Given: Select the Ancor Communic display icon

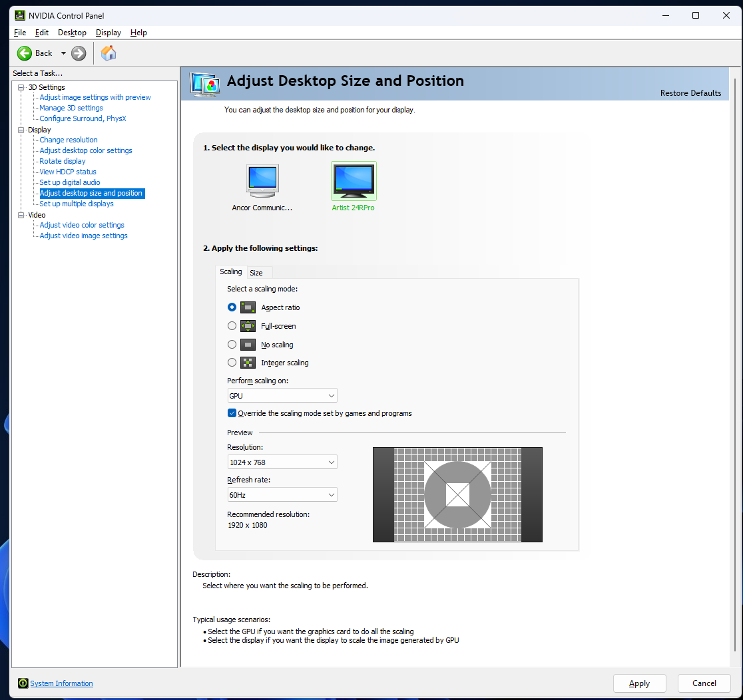Looking at the screenshot, I should coord(262,180).
